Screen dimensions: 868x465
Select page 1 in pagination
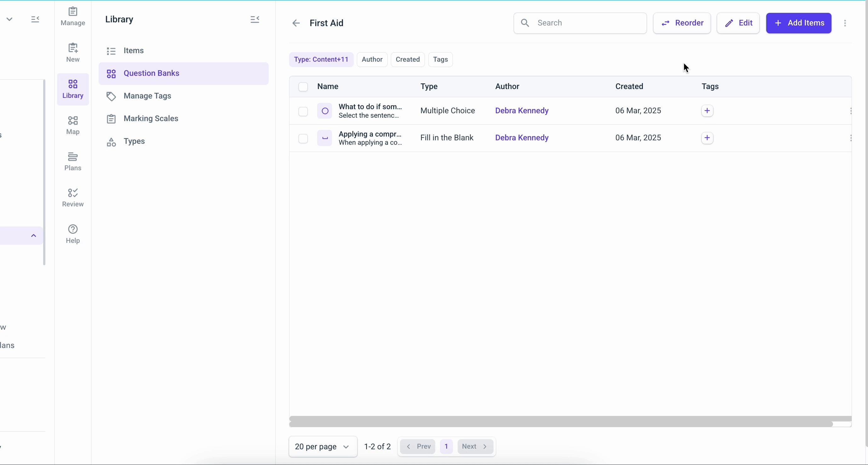[447, 447]
